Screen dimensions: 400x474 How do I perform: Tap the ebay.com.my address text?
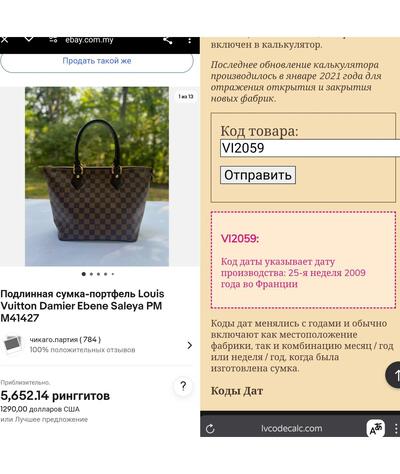click(x=89, y=40)
